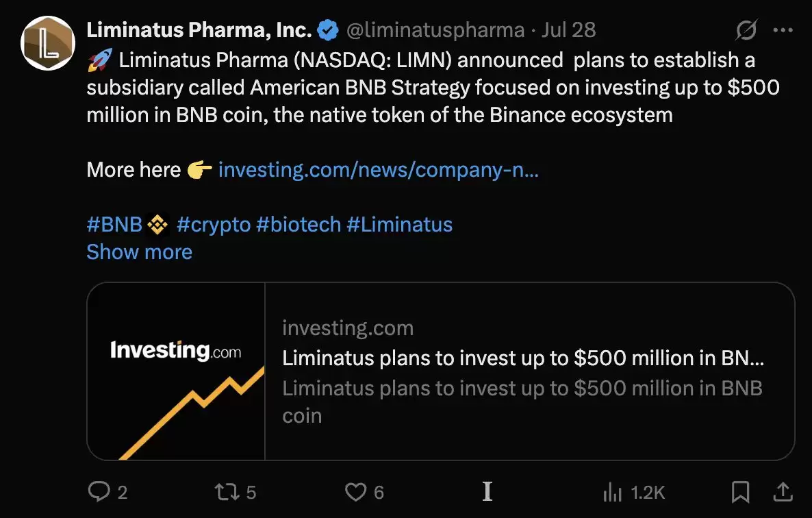Open Investing.com link preview image
The width and height of the screenshot is (812, 518).
click(176, 371)
